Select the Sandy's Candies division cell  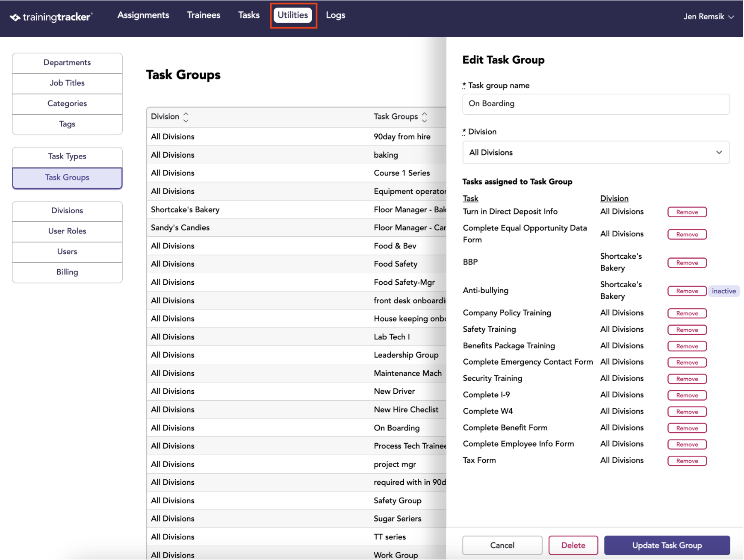[x=180, y=228]
